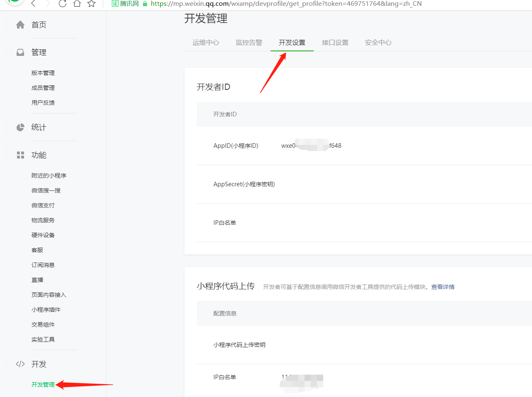Reload the page with refresh icon
This screenshot has height=397, width=532.
pyautogui.click(x=63, y=4)
